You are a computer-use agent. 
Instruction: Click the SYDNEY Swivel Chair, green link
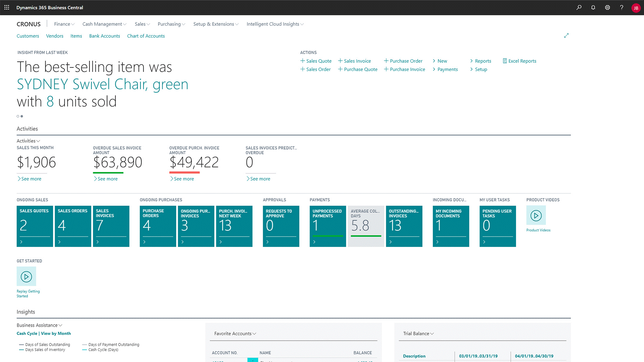[x=102, y=84]
